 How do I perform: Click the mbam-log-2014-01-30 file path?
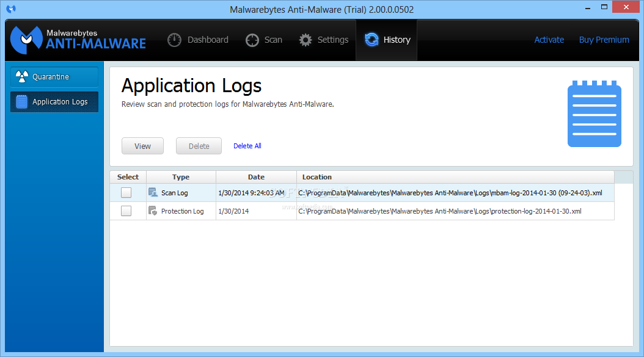[450, 193]
